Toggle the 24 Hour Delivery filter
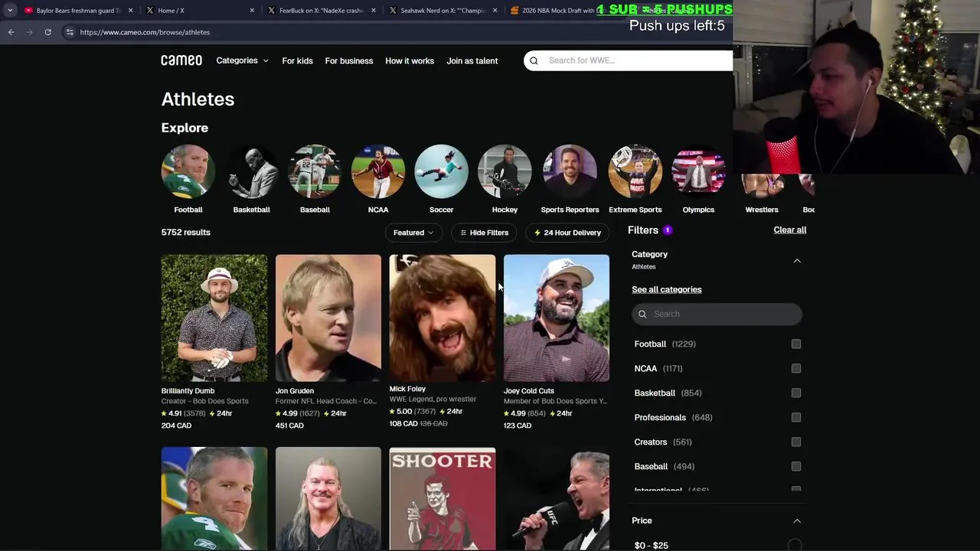This screenshot has width=980, height=551. point(567,233)
